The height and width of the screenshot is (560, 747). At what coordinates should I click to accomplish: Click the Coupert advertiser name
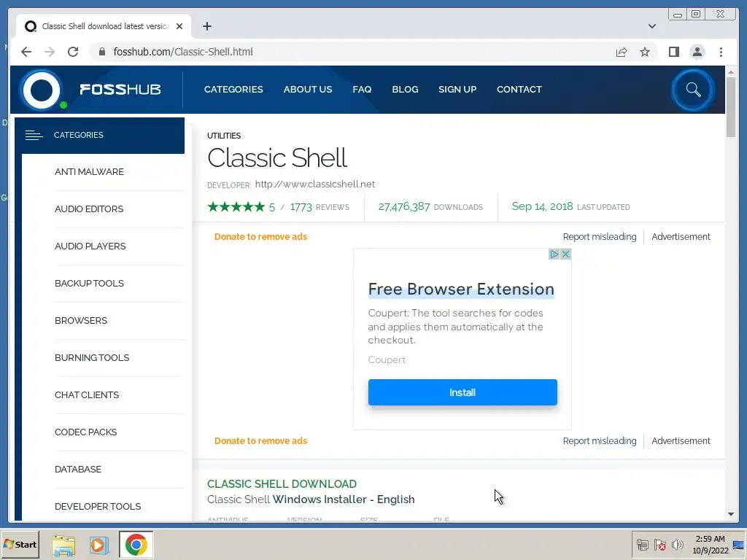(387, 360)
